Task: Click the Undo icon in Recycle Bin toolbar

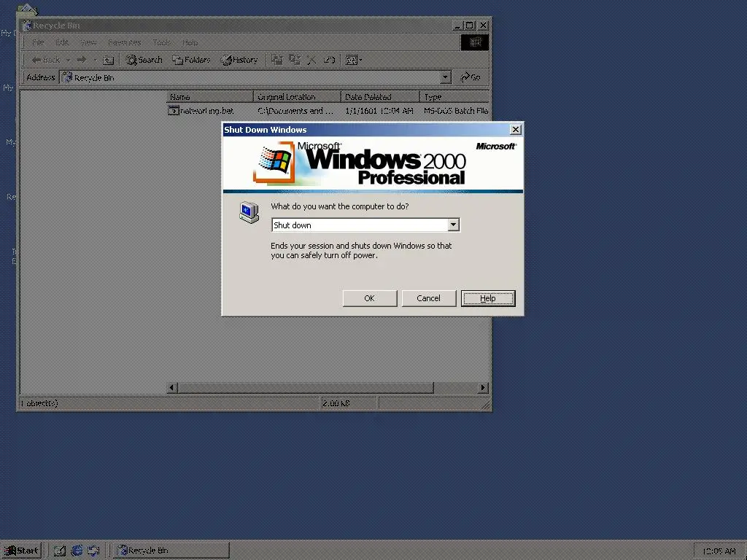Action: click(330, 60)
